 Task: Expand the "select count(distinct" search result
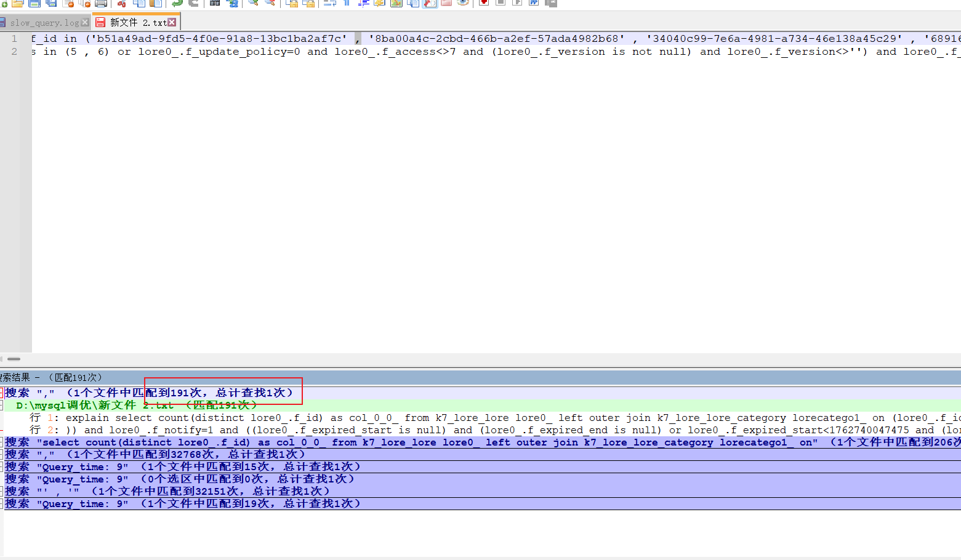[x=1, y=442]
